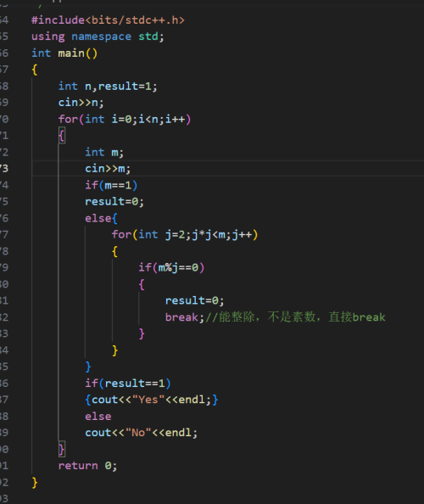Click the 'if(m%j==0)' condition
Viewport: 424px width, 504px height.
tap(171, 267)
